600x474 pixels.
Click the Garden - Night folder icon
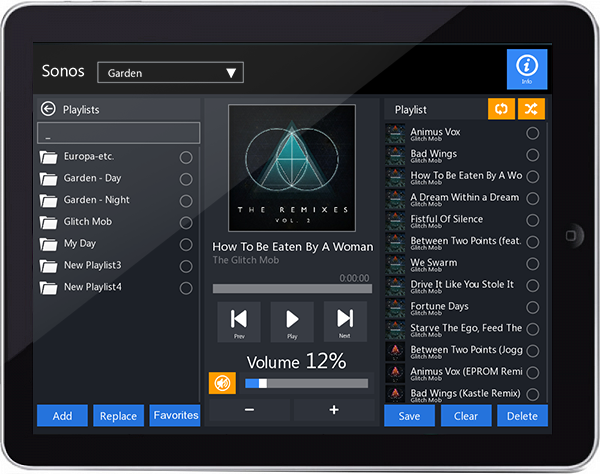coord(48,200)
